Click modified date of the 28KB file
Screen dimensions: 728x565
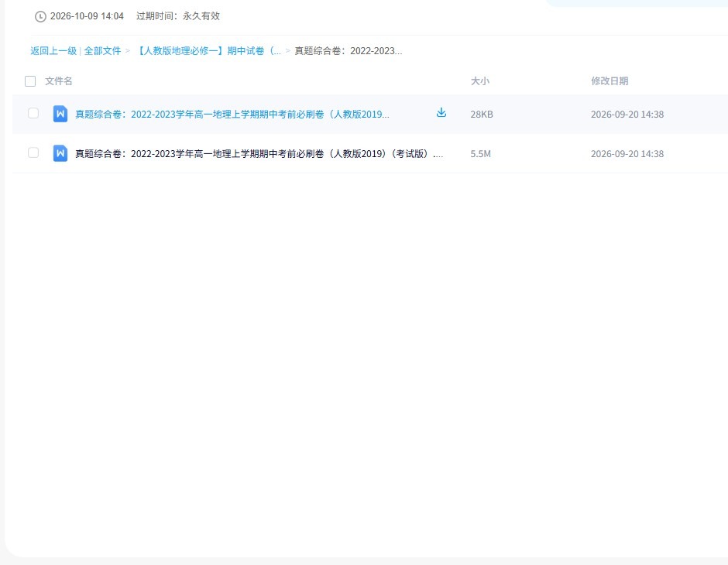(x=627, y=114)
